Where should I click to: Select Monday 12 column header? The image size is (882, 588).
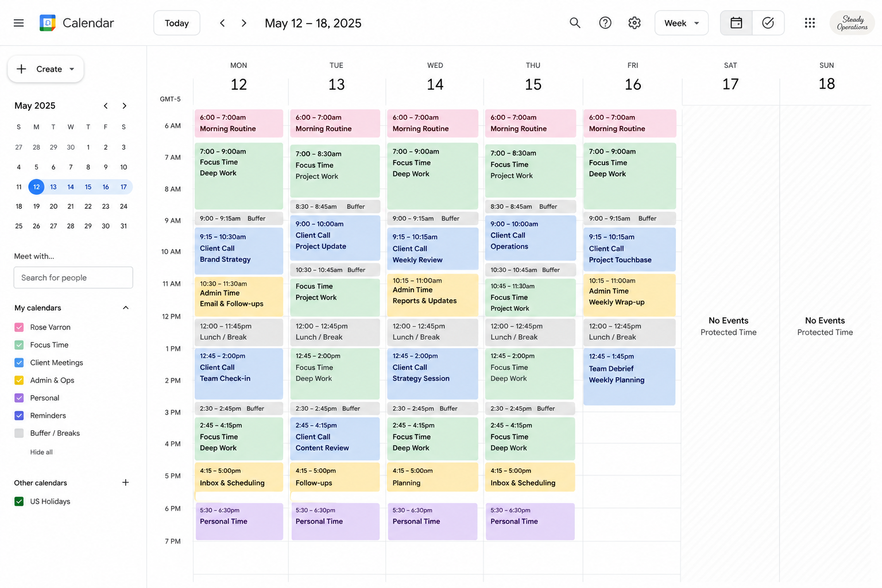[x=239, y=78]
